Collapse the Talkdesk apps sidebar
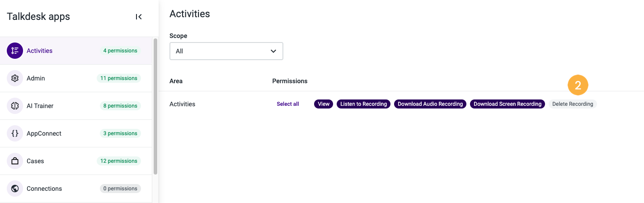Image resolution: width=644 pixels, height=203 pixels. (139, 17)
